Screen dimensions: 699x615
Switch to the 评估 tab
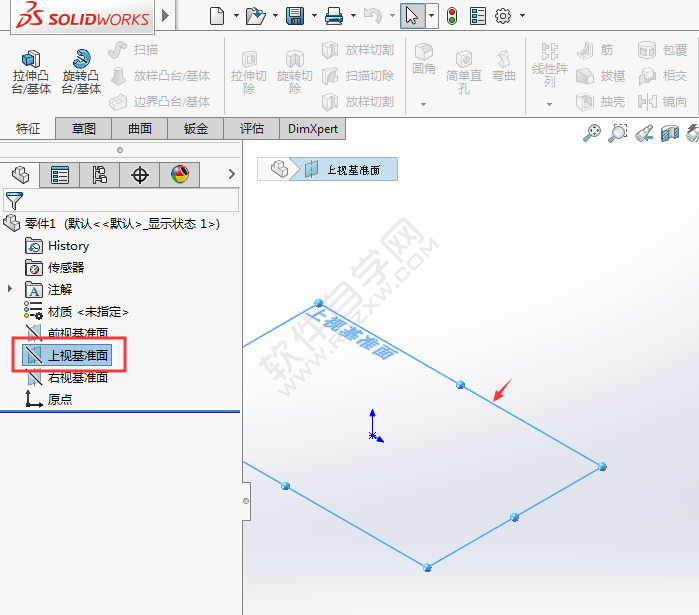(x=251, y=129)
